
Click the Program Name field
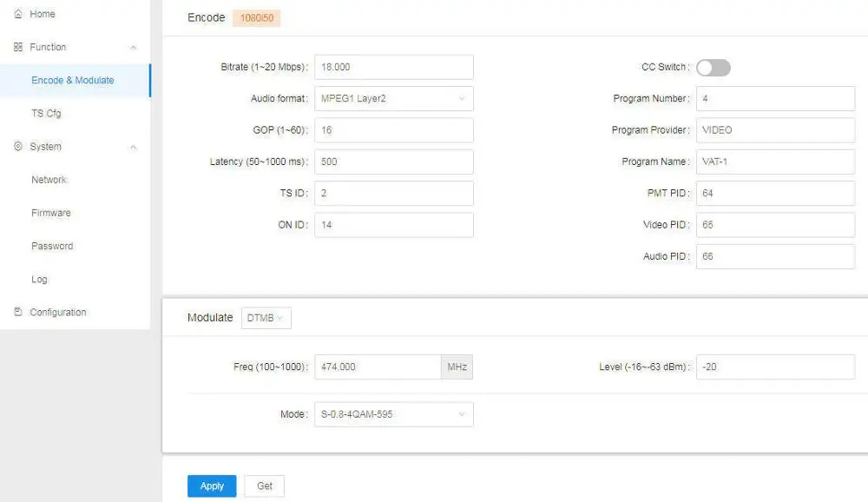click(x=775, y=162)
